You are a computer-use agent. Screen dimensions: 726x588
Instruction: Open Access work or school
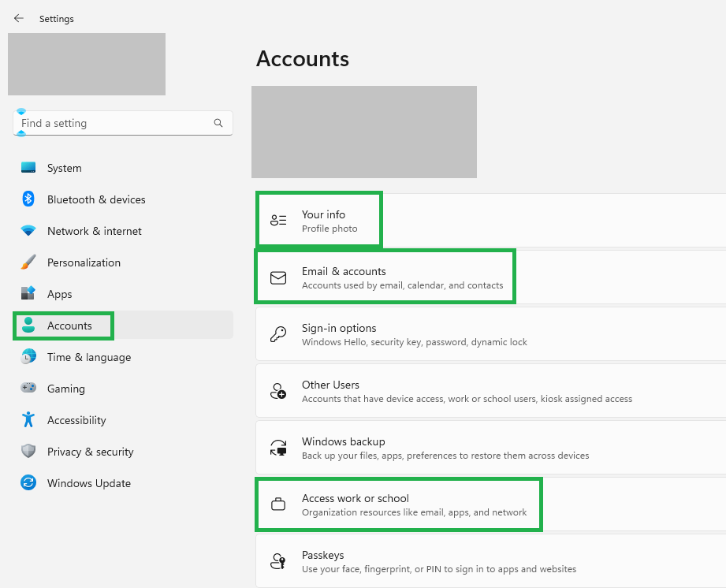point(491,504)
